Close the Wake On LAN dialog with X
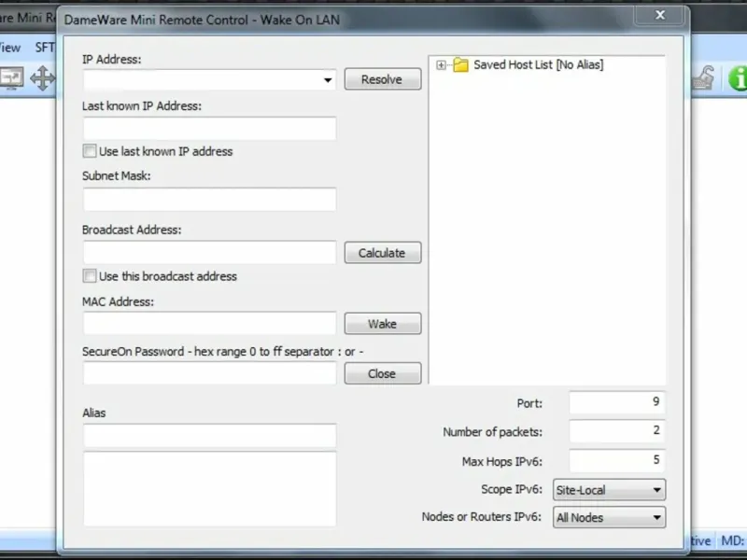747x560 pixels. [x=660, y=15]
